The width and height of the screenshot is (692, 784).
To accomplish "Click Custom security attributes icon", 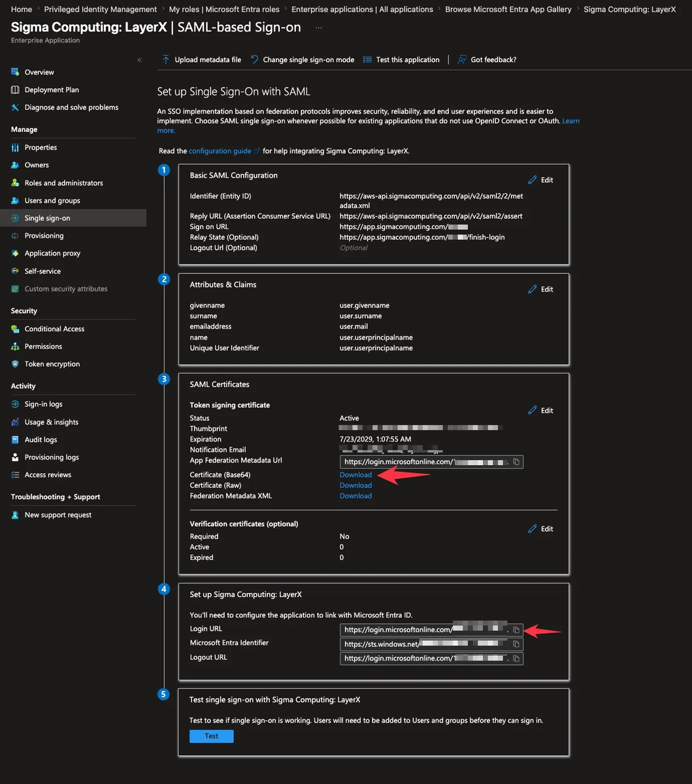I will click(x=16, y=289).
